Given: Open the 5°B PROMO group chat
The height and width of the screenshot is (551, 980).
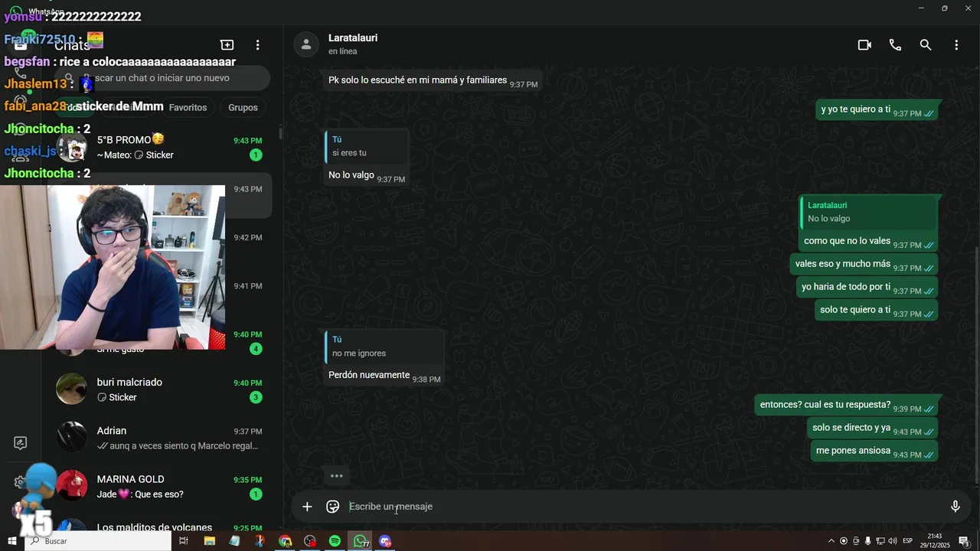Looking at the screenshot, I should click(161, 148).
